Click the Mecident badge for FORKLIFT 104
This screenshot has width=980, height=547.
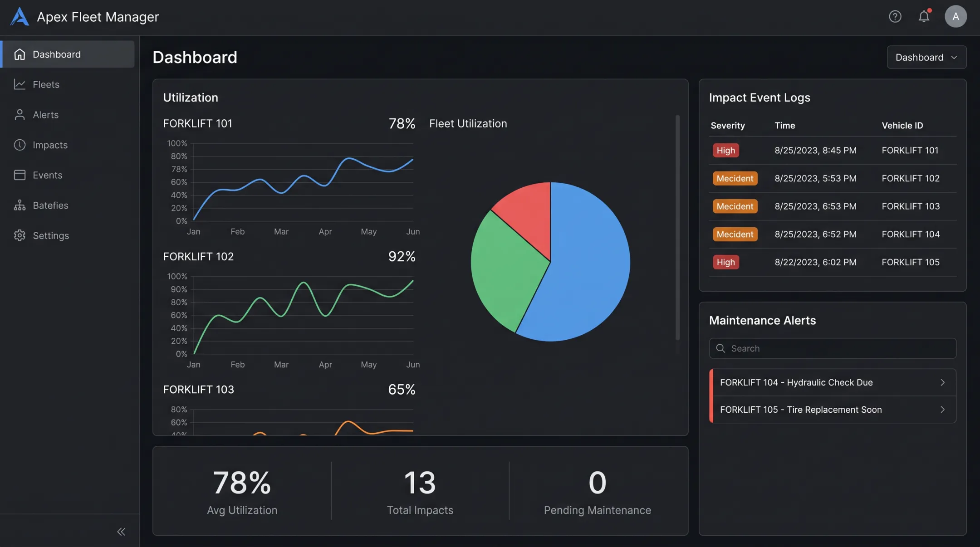pyautogui.click(x=735, y=234)
